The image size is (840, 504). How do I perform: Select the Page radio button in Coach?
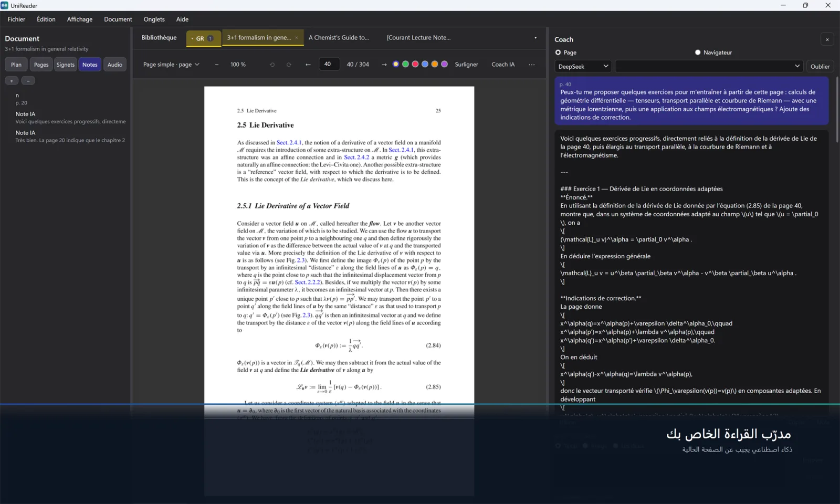click(x=558, y=52)
